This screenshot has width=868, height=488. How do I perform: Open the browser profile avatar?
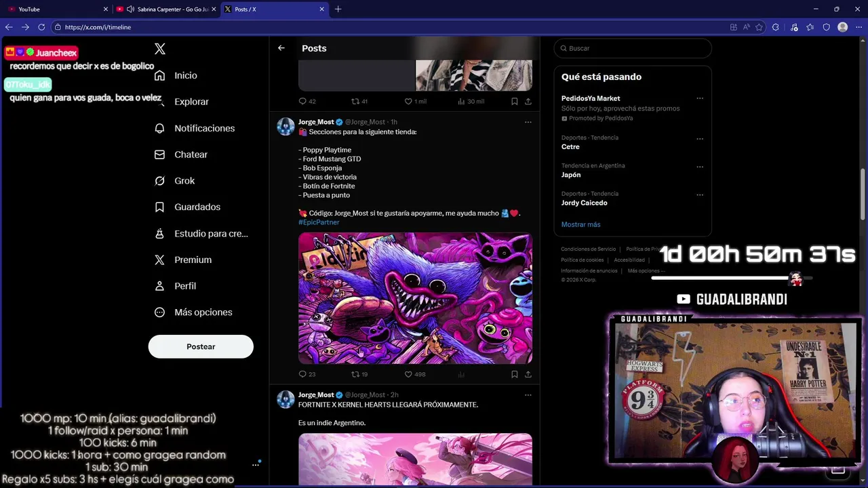click(843, 27)
